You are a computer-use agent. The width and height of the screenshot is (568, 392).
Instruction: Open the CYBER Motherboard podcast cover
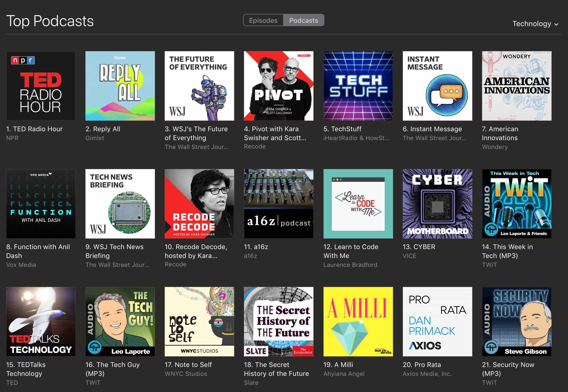(437, 204)
